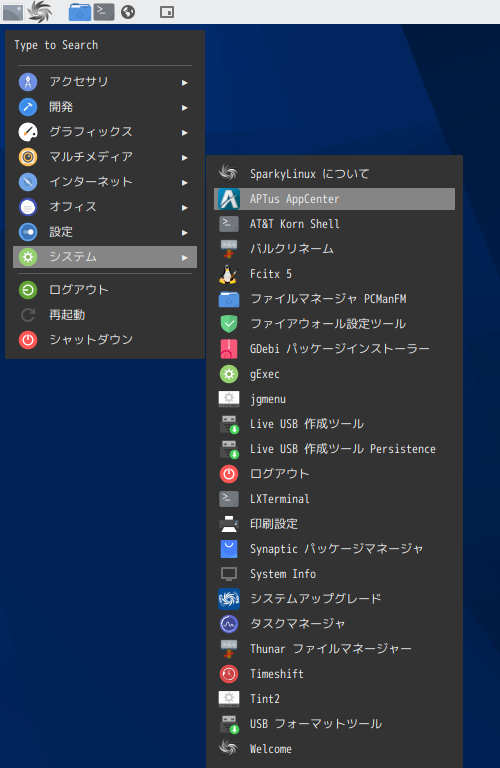Viewport: 500px width, 768px height.
Task: Click ログアウト in the main menu
Action: 105,290
